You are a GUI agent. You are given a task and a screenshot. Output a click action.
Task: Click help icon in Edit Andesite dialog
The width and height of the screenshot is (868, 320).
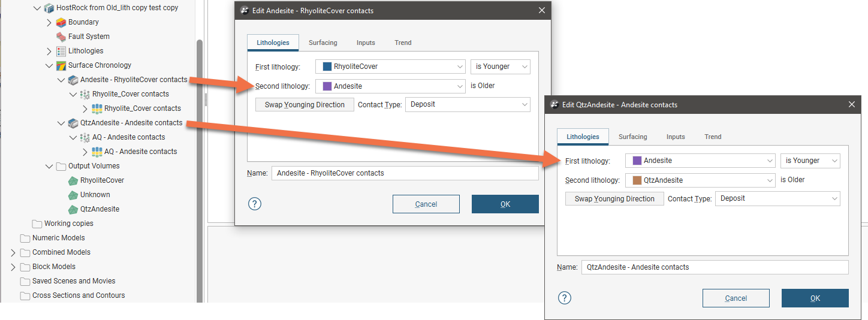click(255, 204)
